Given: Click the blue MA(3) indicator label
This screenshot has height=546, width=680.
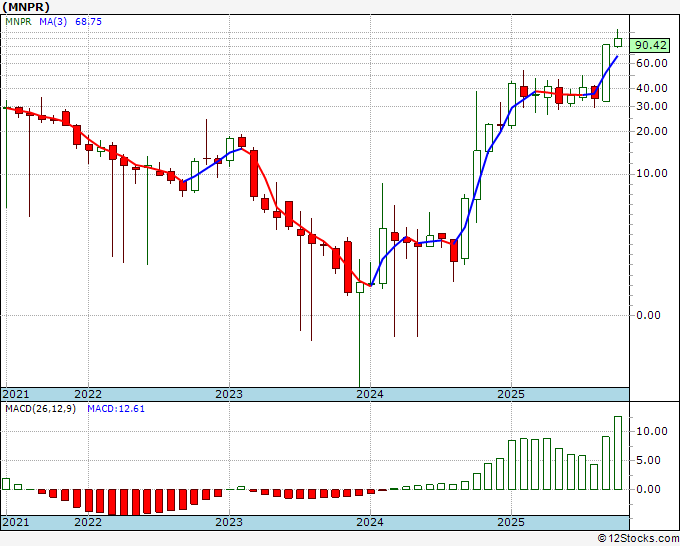Looking at the screenshot, I should 55,20.
